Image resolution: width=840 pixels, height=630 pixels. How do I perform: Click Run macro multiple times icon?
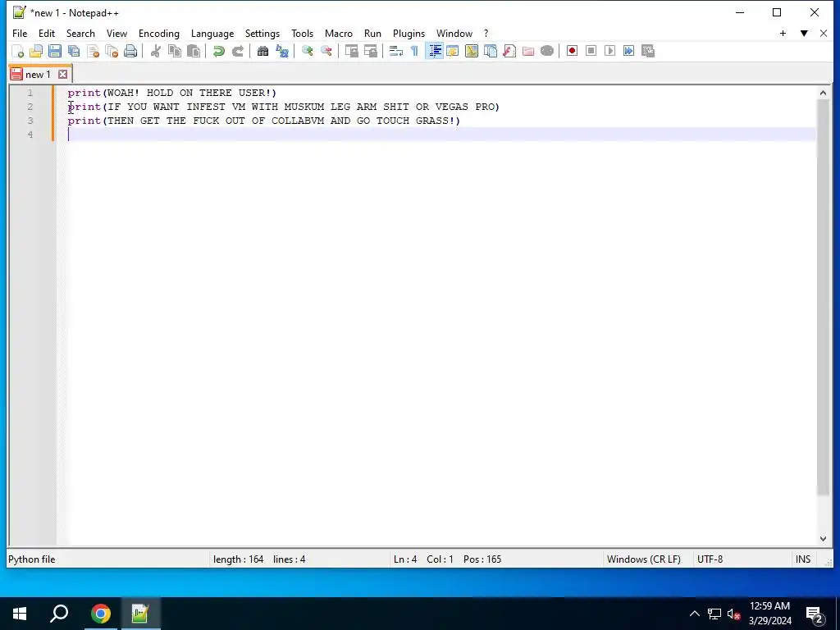[x=629, y=51]
